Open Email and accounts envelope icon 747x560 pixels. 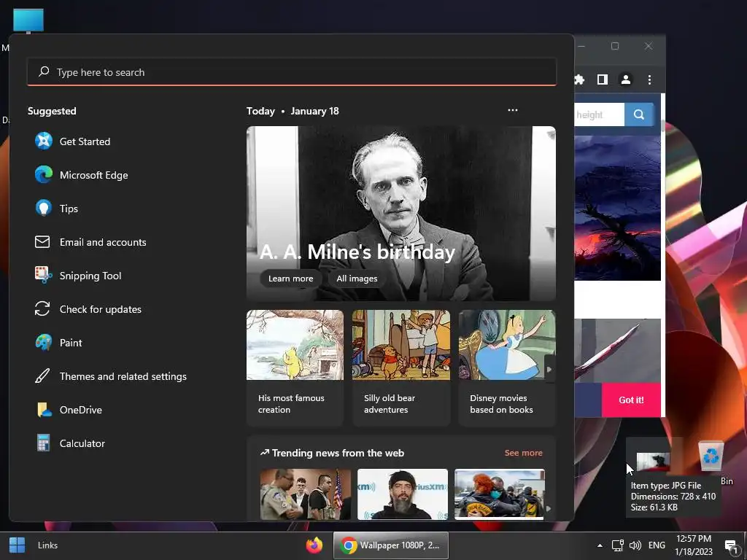click(x=42, y=242)
